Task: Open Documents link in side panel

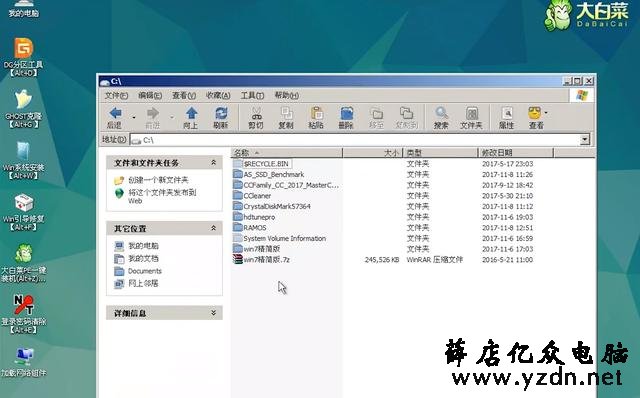Action: click(x=144, y=271)
